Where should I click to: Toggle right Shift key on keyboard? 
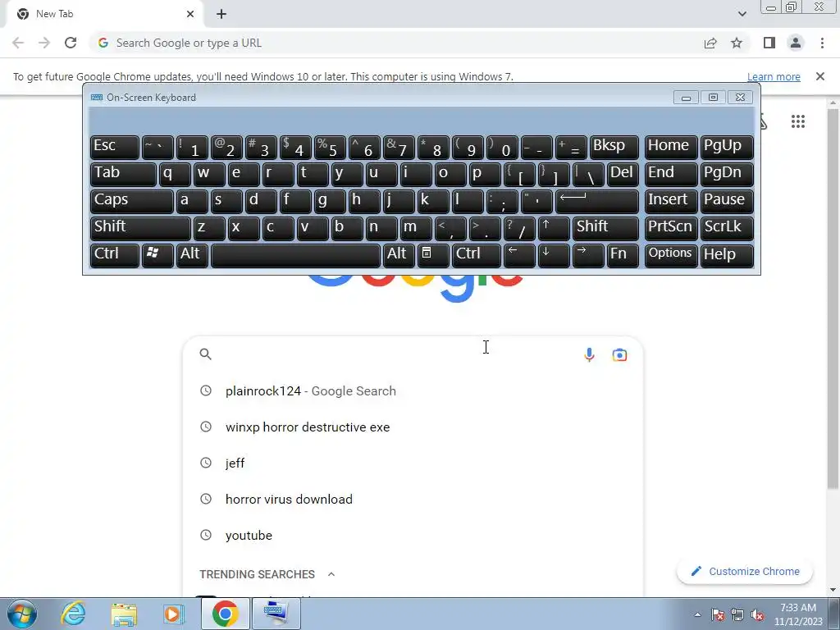coord(605,228)
